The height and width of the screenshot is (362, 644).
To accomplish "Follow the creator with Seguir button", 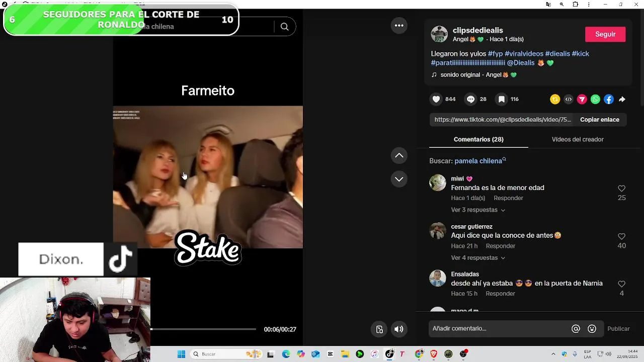I will click(605, 34).
